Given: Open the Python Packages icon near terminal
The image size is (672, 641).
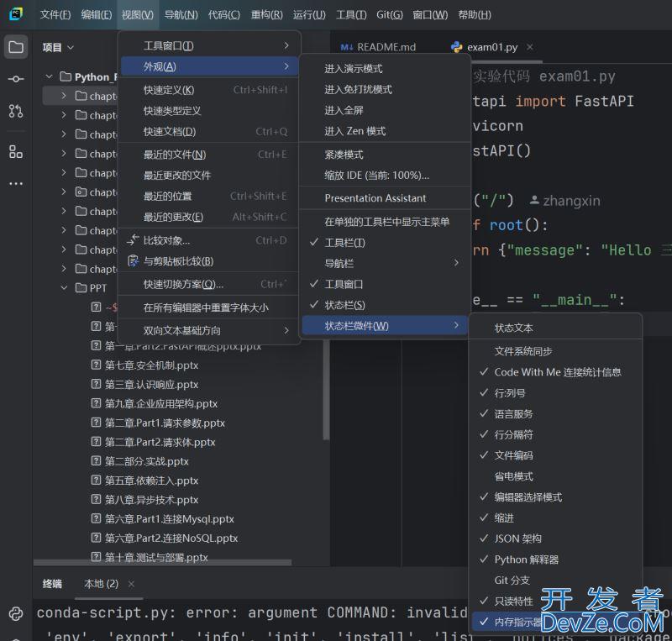Looking at the screenshot, I should click(x=16, y=613).
